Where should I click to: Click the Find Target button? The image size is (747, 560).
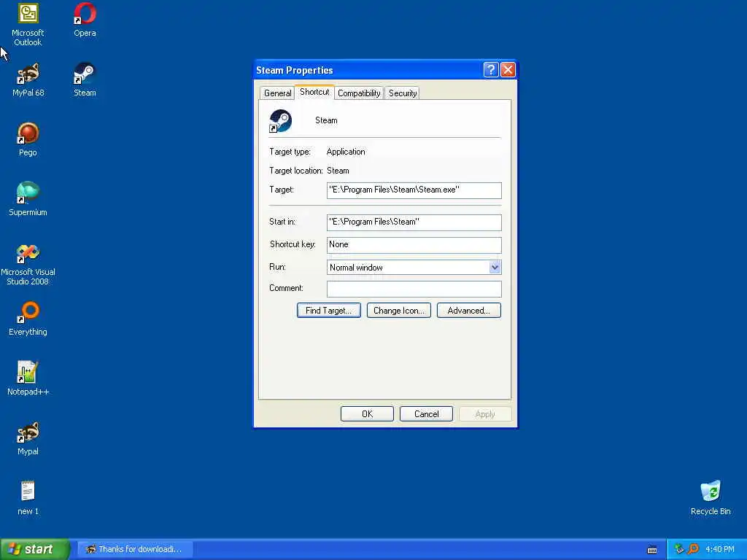pos(329,311)
